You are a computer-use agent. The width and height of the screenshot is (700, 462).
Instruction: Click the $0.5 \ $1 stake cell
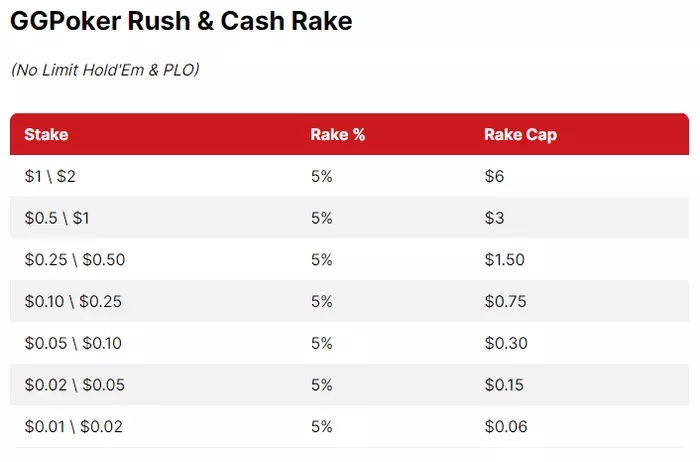click(56, 218)
